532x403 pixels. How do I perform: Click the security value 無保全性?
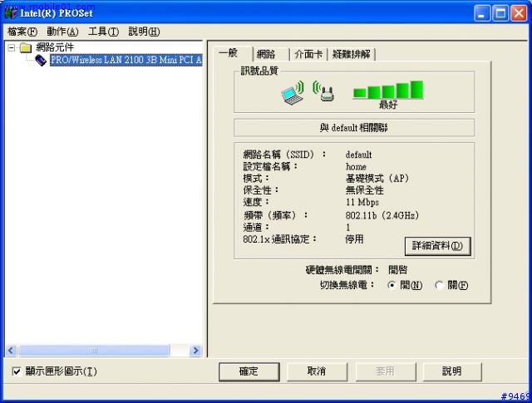point(365,190)
